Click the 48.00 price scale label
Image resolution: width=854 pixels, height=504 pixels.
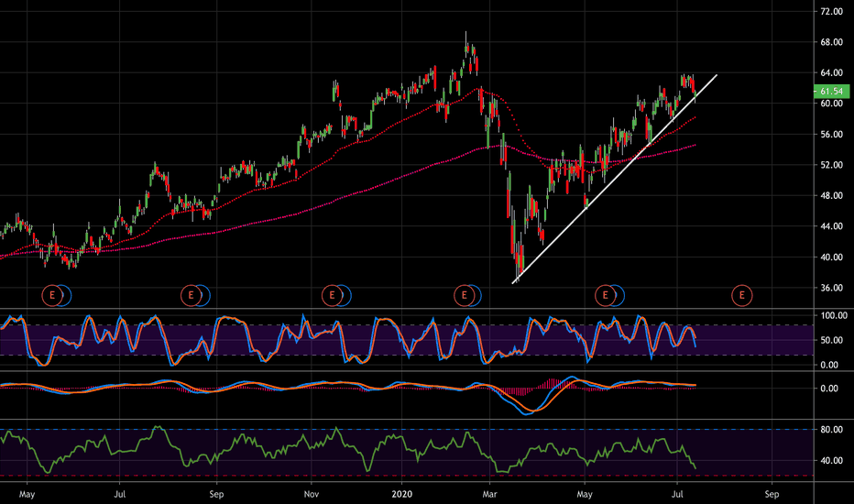tap(831, 195)
